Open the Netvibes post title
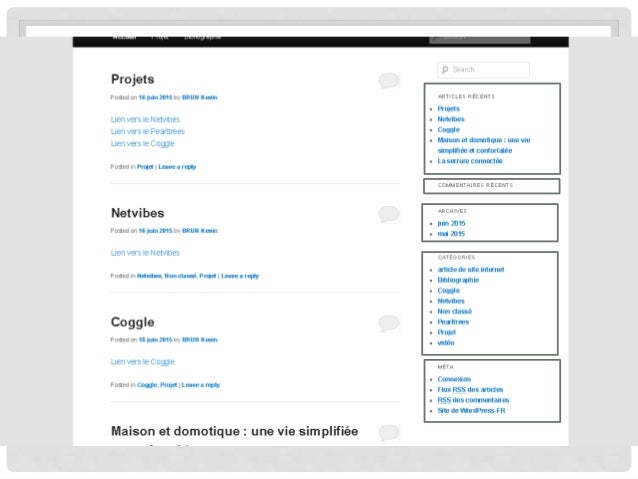638x479 pixels. (138, 213)
